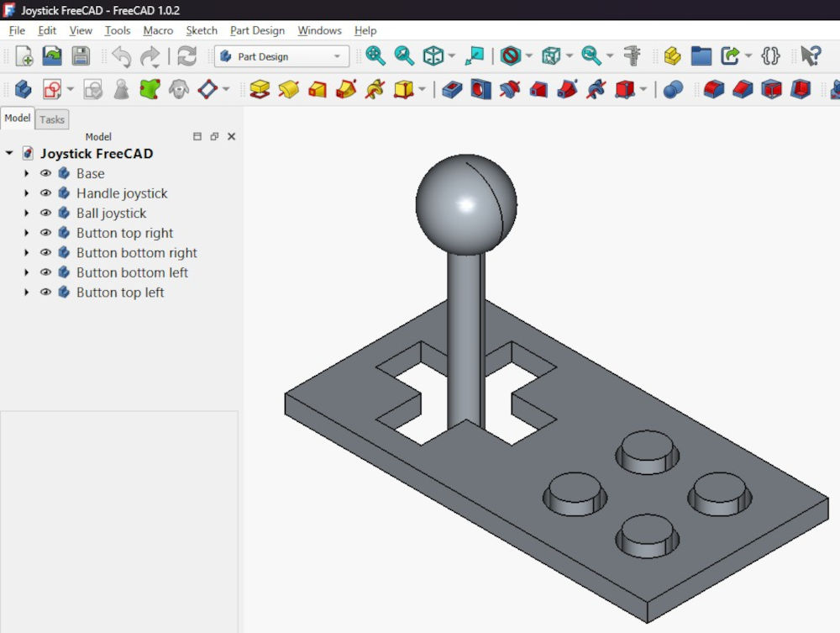Redo the last undone action
Image resolution: width=840 pixels, height=633 pixels.
(x=150, y=56)
